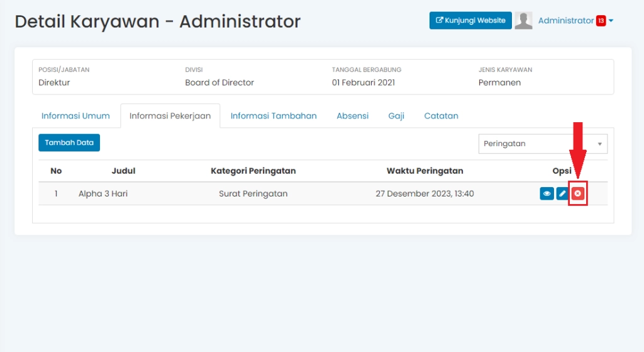Open the Peringatan category dropdown
Screen dimensions: 644x352
coord(543,144)
